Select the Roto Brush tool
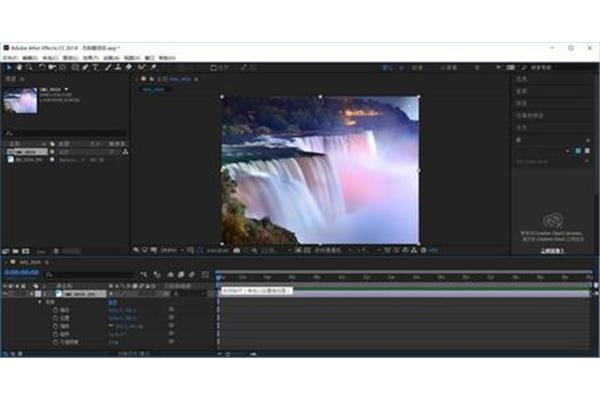The image size is (600, 400). 142,67
